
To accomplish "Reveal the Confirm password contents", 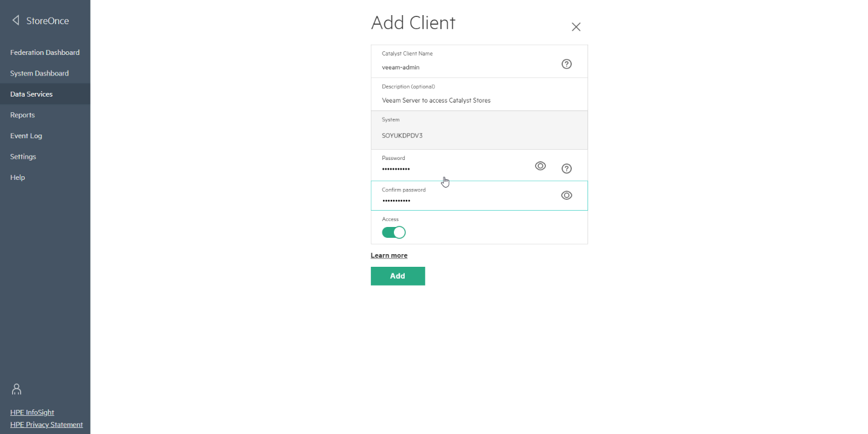I will [x=566, y=195].
